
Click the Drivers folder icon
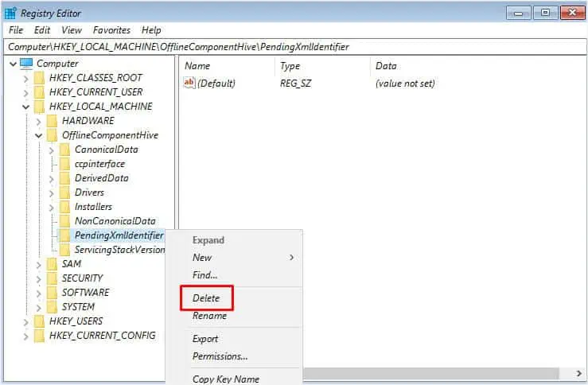(x=64, y=192)
